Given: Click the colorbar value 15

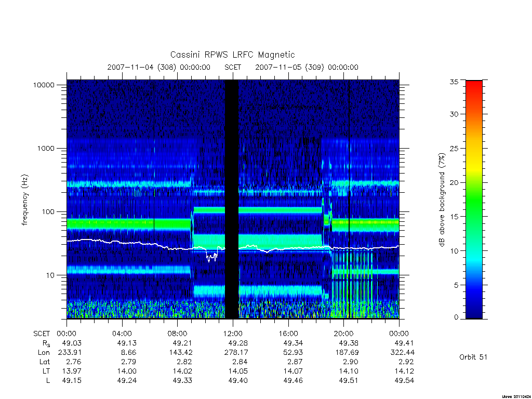Looking at the screenshot, I should [x=454, y=217].
